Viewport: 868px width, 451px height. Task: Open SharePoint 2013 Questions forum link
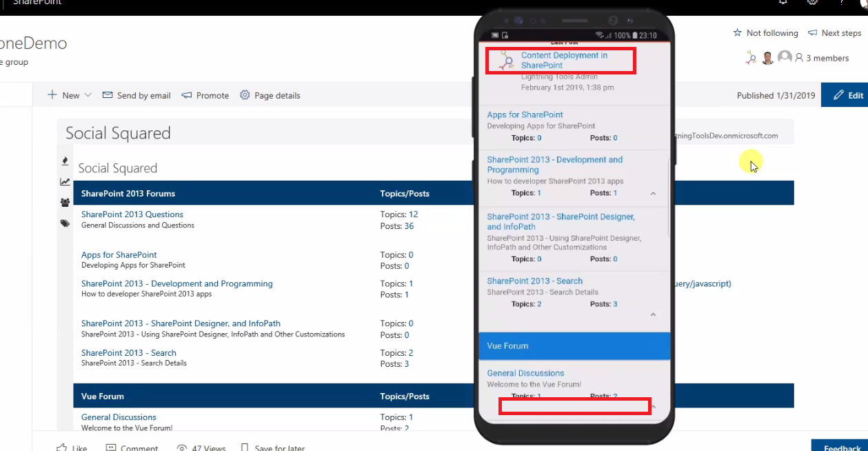pyautogui.click(x=132, y=214)
